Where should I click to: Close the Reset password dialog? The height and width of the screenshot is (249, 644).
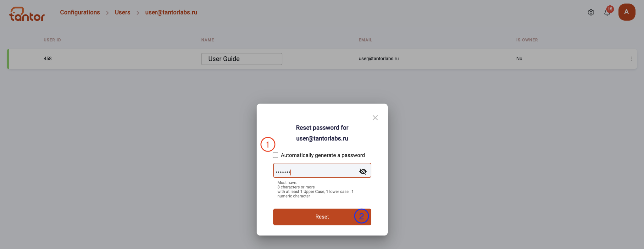click(375, 118)
